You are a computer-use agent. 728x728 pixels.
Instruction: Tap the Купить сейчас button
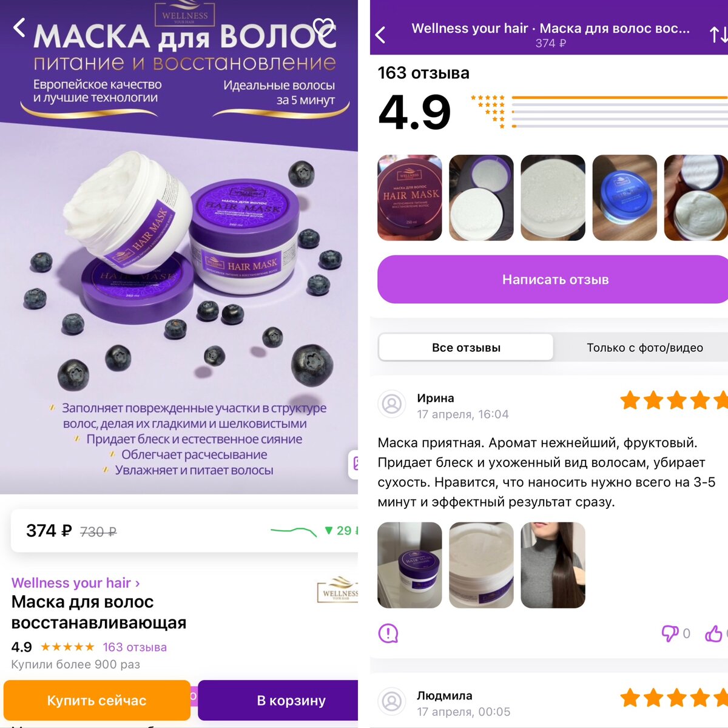tap(97, 700)
